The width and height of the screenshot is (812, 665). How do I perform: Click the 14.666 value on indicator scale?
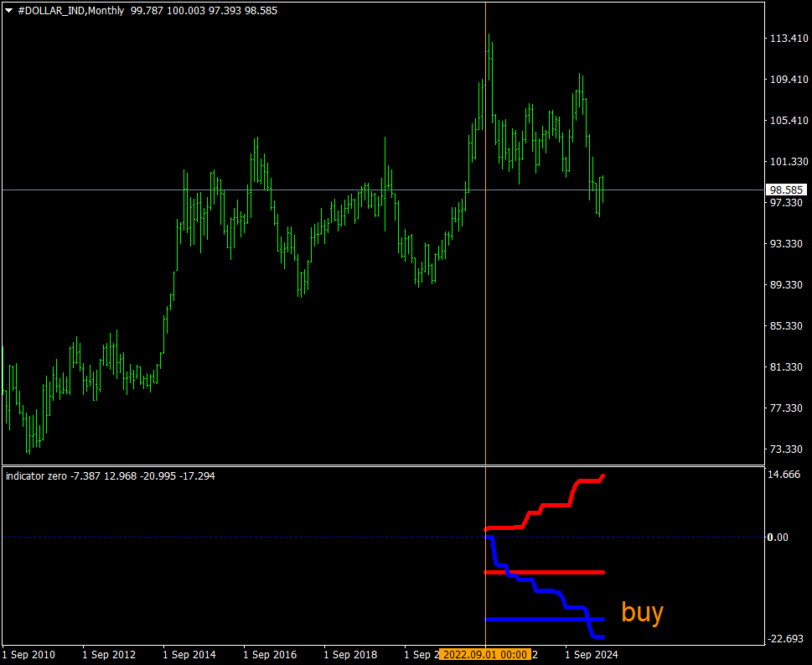pyautogui.click(x=784, y=475)
